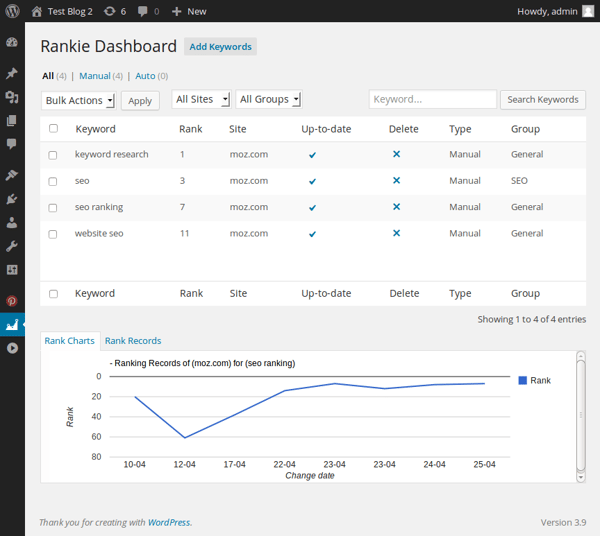Open the All Groups dropdown
The image size is (600, 536).
269,100
